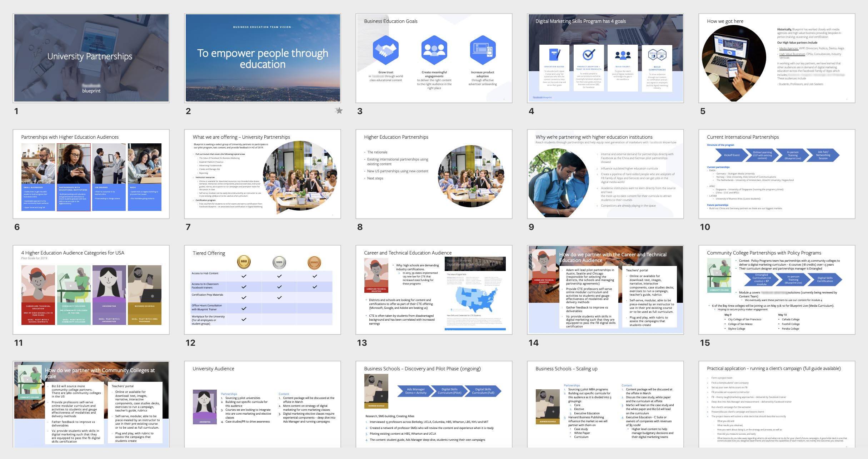Select the Business Schools – Scaling up slide

pos(605,404)
